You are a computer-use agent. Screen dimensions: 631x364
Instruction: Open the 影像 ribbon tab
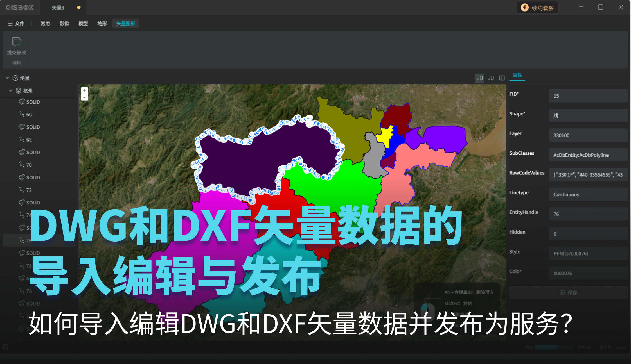pos(64,23)
